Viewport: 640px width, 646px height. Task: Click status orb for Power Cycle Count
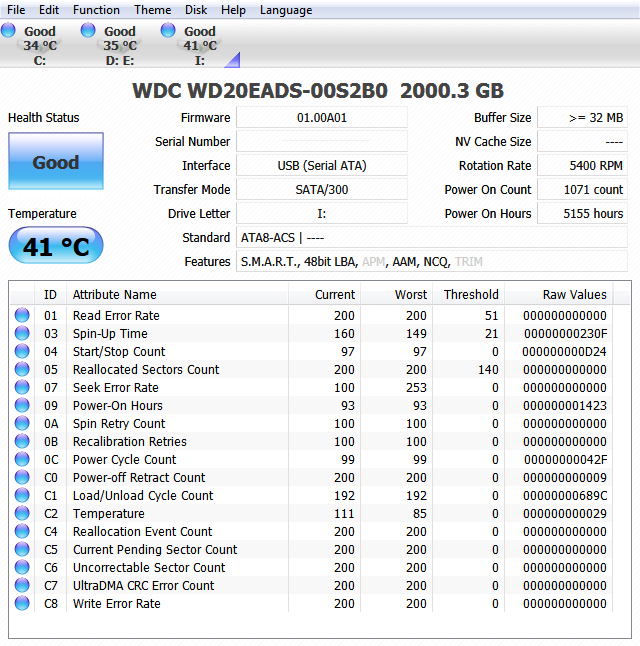pos(22,459)
